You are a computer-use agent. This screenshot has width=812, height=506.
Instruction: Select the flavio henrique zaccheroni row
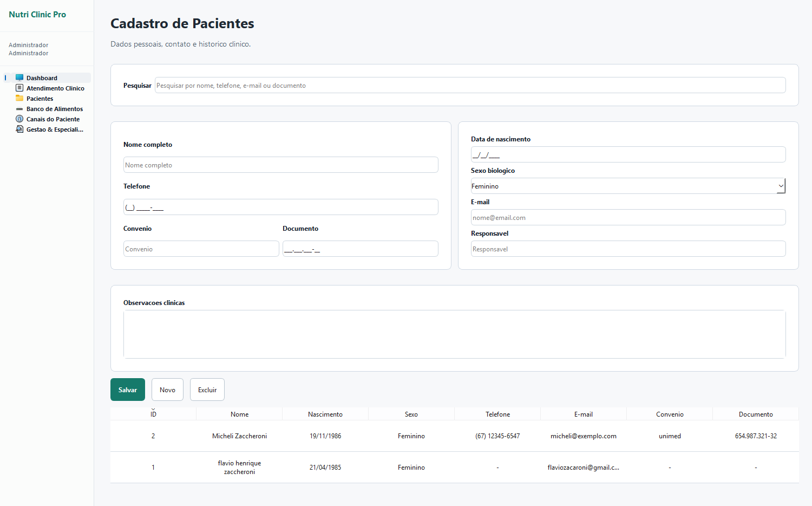[454, 468]
